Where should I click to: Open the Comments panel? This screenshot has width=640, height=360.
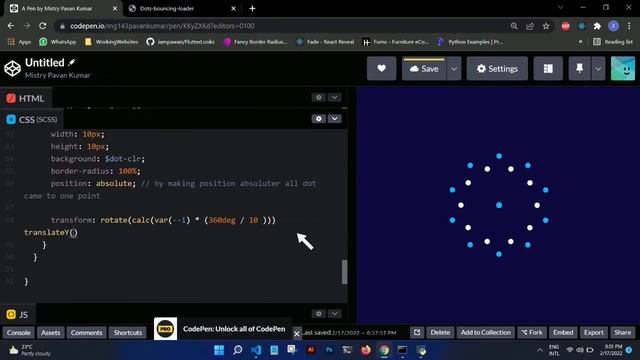pyautogui.click(x=87, y=333)
